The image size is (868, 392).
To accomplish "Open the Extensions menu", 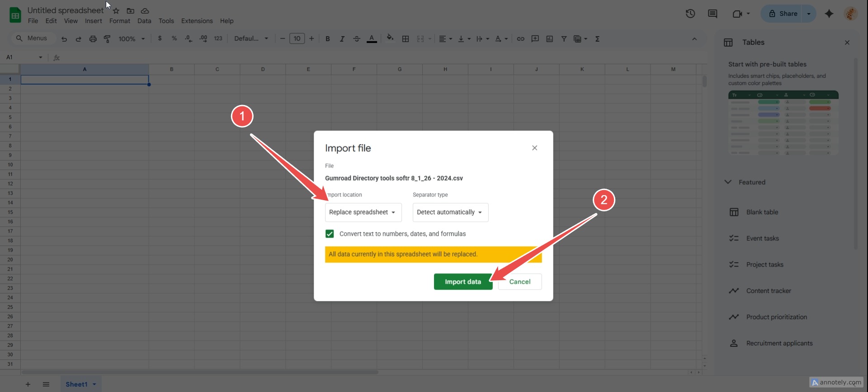I will click(x=197, y=21).
